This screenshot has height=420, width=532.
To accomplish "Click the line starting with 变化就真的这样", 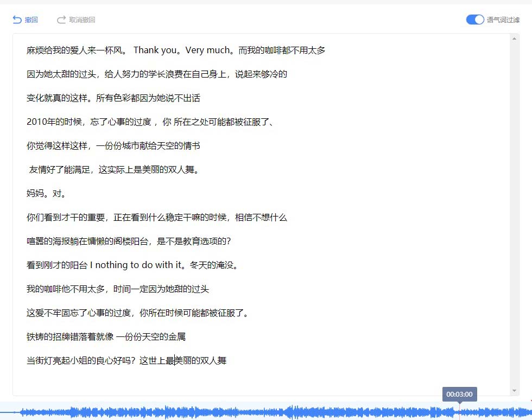I will (113, 98).
